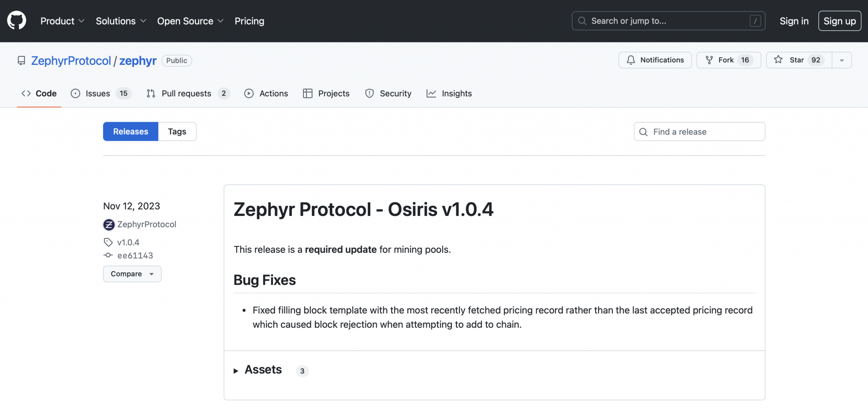Open the Star options caret
The width and height of the screenshot is (868, 414).
[843, 60]
